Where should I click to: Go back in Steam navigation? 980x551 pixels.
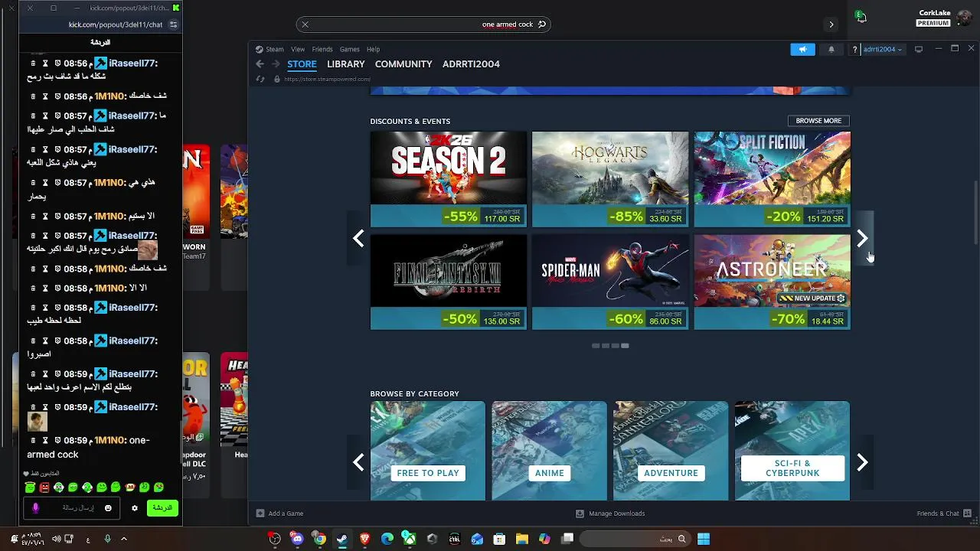tap(260, 64)
